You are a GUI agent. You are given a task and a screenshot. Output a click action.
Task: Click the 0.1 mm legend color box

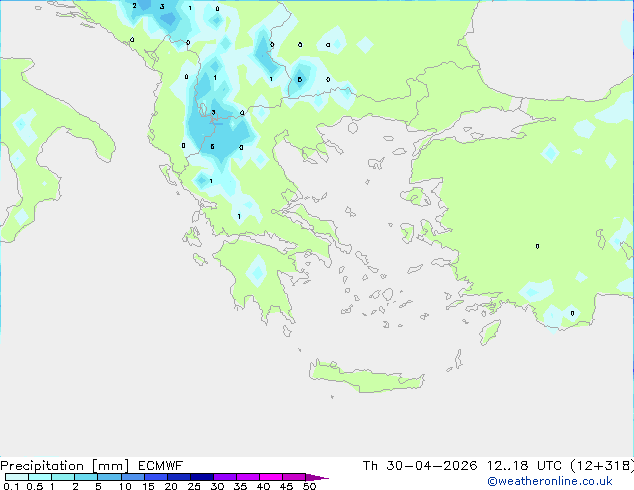pos(17,477)
